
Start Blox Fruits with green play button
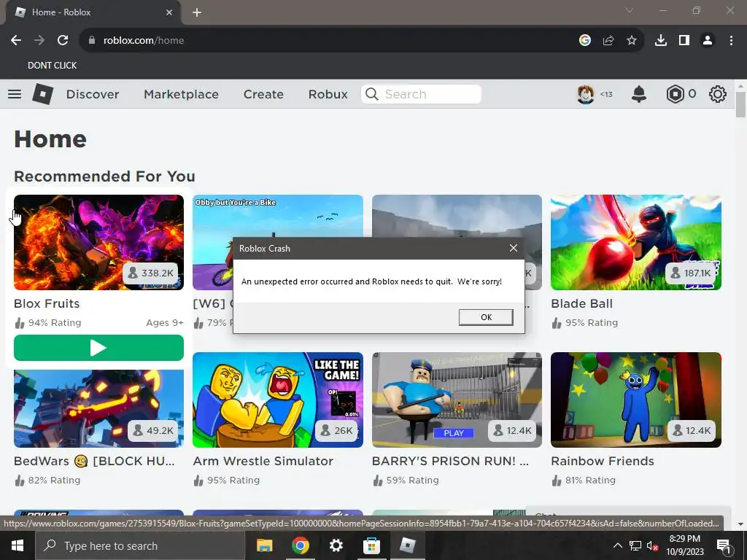point(98,348)
